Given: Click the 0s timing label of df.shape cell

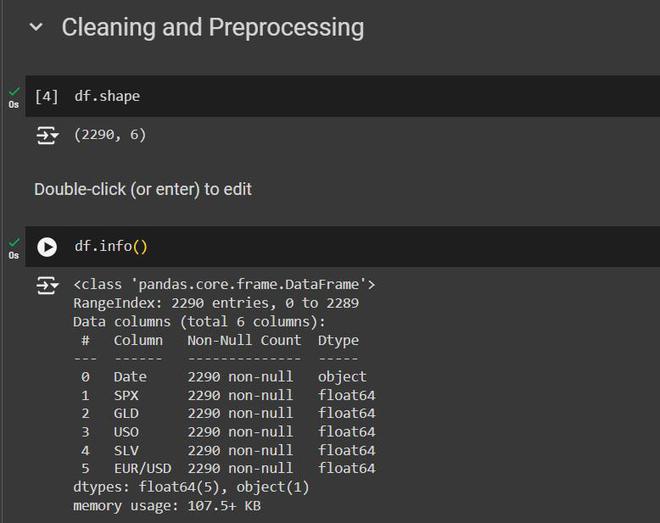Looking at the screenshot, I should click(14, 104).
